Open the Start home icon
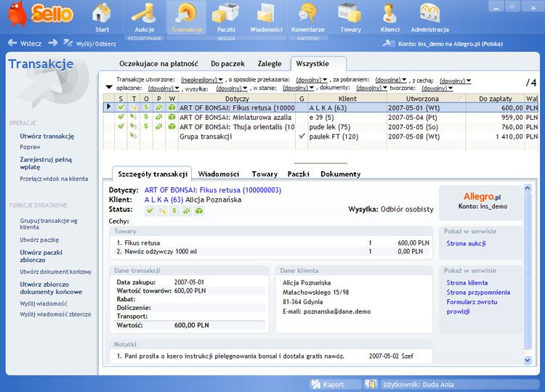The width and height of the screenshot is (545, 392). click(102, 15)
